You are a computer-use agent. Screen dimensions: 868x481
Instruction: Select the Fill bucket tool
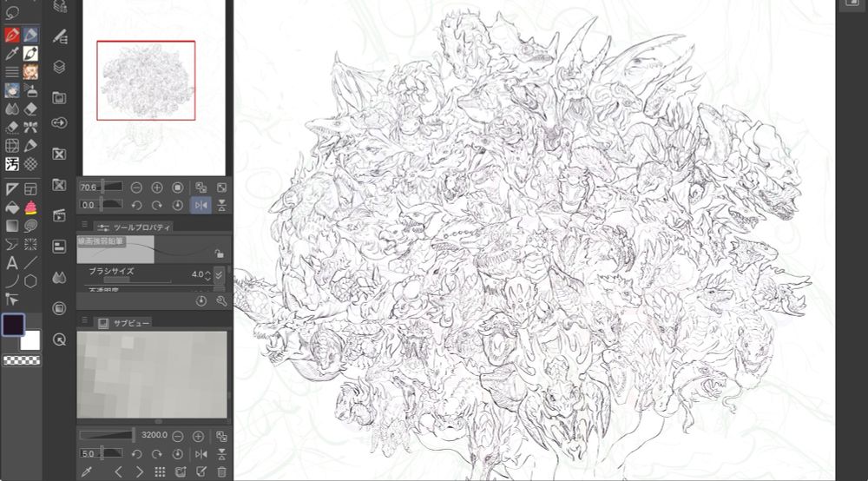coord(11,208)
